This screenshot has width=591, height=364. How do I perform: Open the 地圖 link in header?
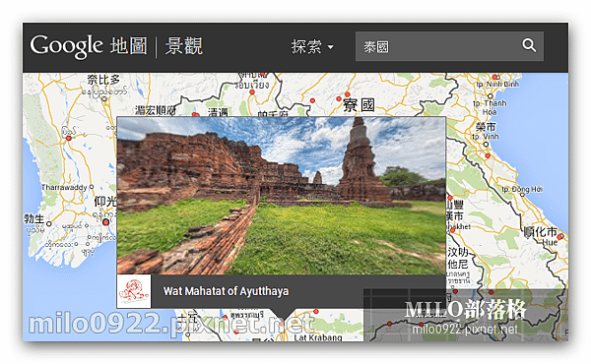[x=128, y=46]
